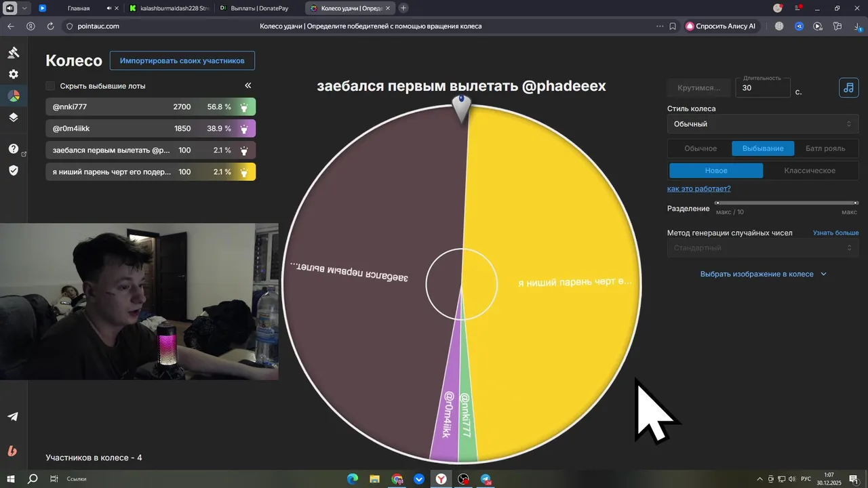This screenshot has width=868, height=488.
Task: Click the 1850 amount value
Action: [x=182, y=129]
